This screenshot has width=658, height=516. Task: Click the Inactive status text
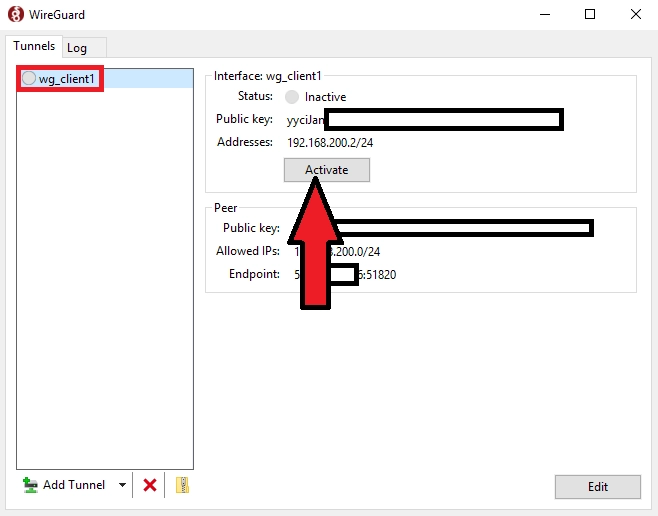325,97
